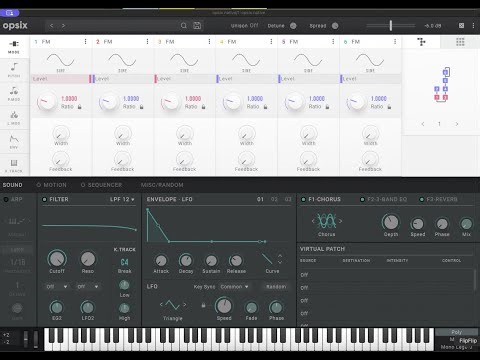Toggle the ARP power button
The image size is (480, 360).
pyautogui.click(x=6, y=199)
